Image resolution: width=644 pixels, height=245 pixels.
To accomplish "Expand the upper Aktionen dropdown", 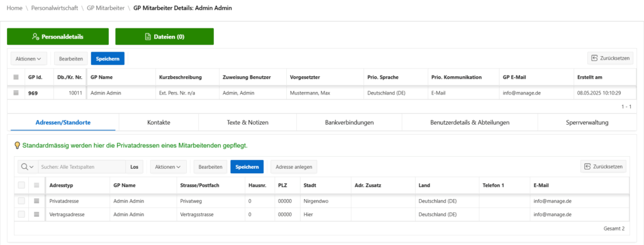I will point(29,59).
